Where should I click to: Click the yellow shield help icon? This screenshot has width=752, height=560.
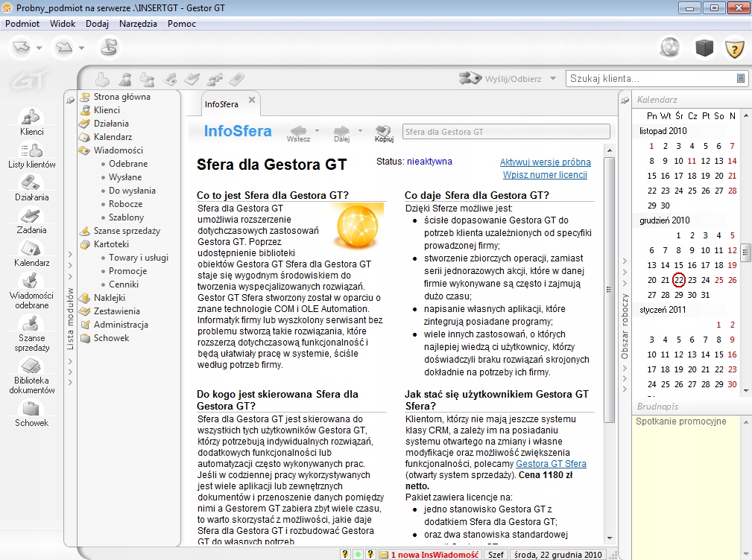point(735,48)
